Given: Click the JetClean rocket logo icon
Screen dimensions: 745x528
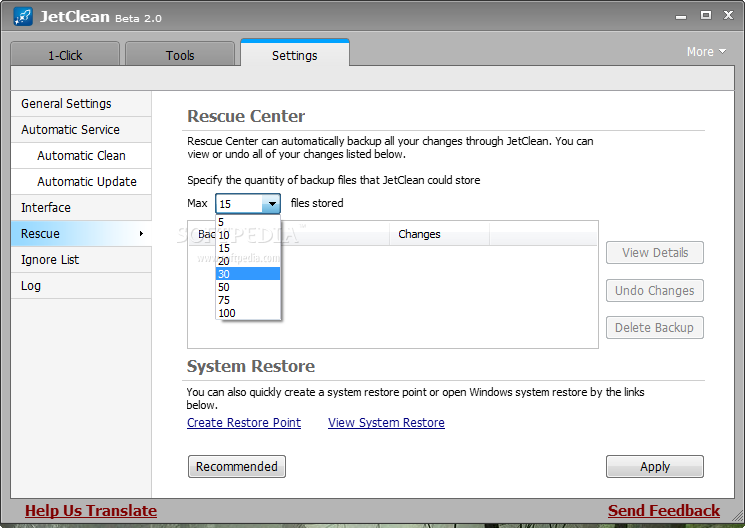Looking at the screenshot, I should [23, 16].
